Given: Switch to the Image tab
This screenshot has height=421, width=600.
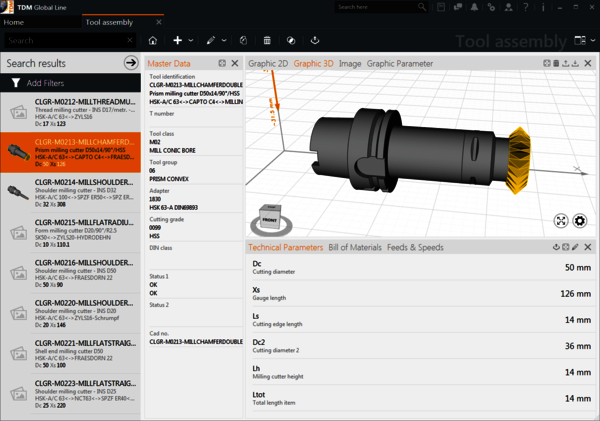Looking at the screenshot, I should tap(350, 64).
